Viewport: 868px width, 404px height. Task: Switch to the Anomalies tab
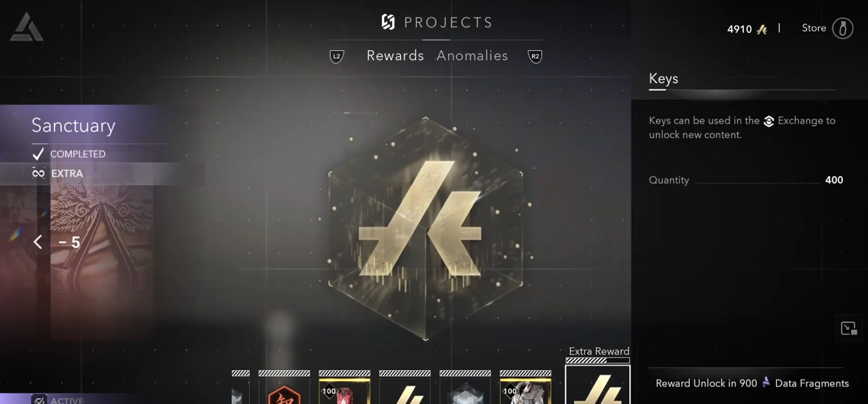coord(472,55)
